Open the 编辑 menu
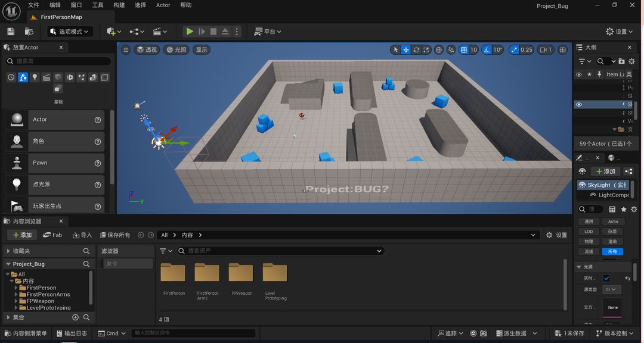 coord(55,5)
